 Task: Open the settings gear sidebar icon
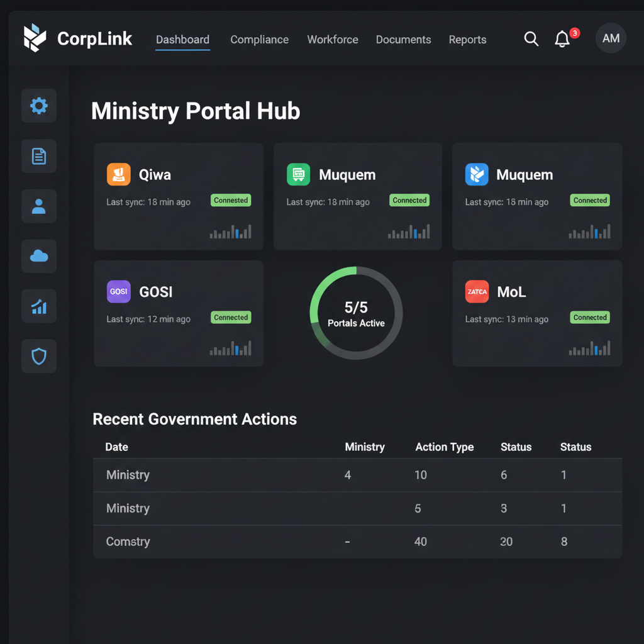point(39,106)
